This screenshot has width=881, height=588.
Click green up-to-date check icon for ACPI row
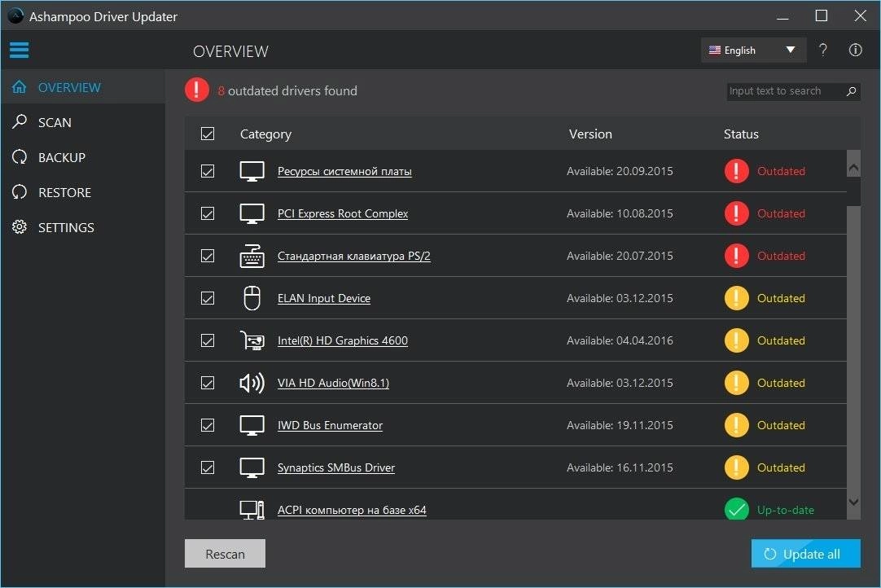tap(736, 509)
